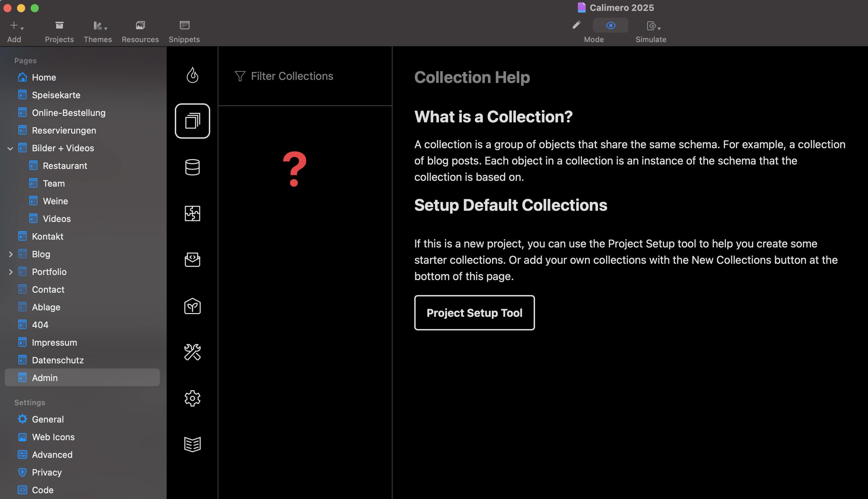The height and width of the screenshot is (499, 868).
Task: Click the envelope with code icon
Action: pos(192,259)
